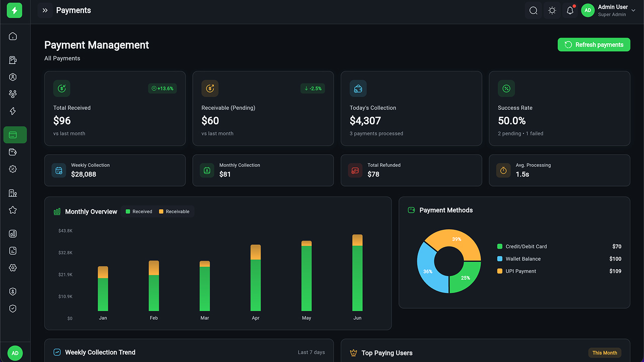The image size is (644, 362).
Task: Click the lightning bolt app logo
Action: tap(15, 10)
